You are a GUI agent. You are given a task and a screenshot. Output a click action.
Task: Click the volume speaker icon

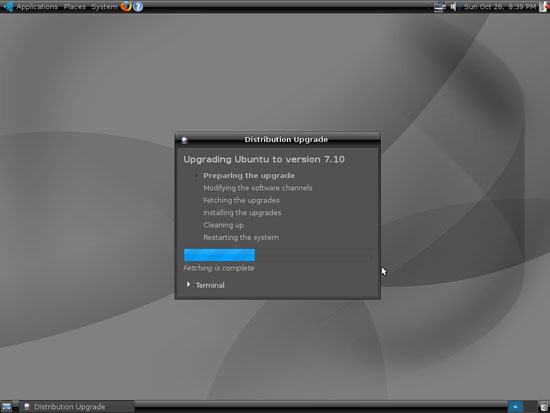point(454,7)
